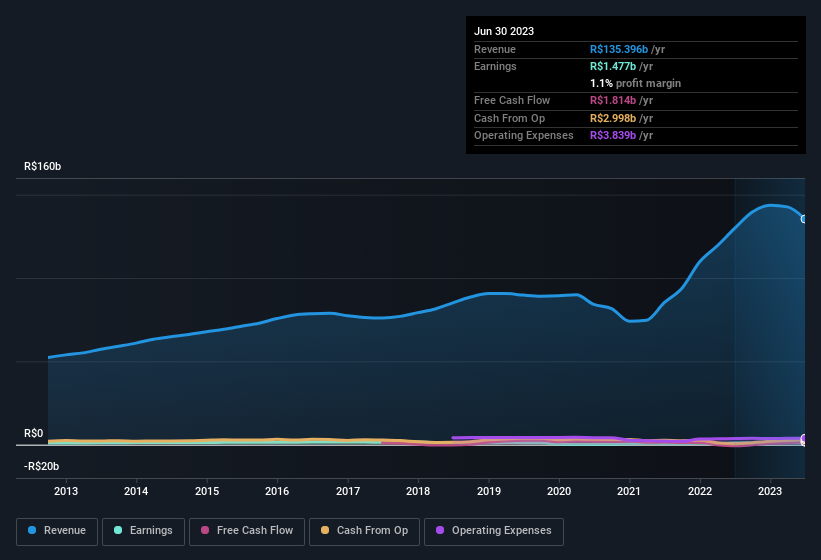Hide the Free Cash Flow series
This screenshot has height=560, width=821.
pyautogui.click(x=246, y=531)
